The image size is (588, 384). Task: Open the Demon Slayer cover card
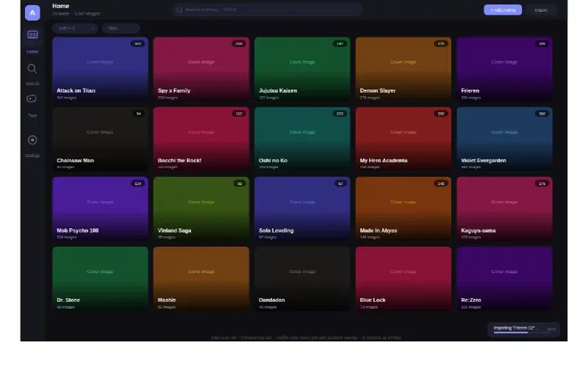click(x=404, y=69)
